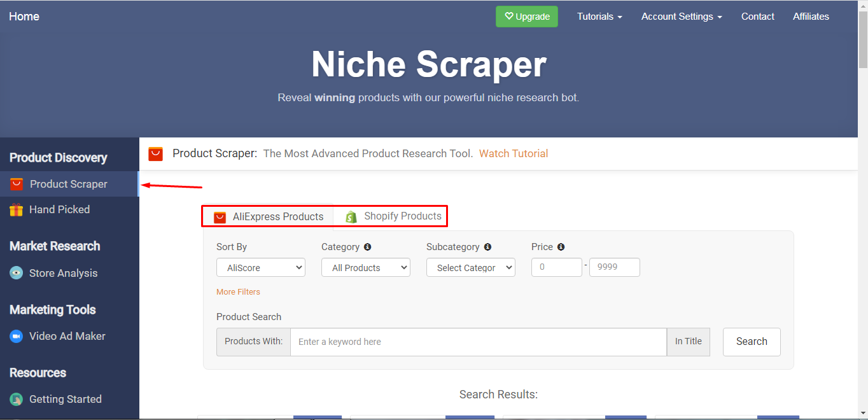Click the Getting Started sidebar icon
Screen dimensions: 868x420
point(17,399)
